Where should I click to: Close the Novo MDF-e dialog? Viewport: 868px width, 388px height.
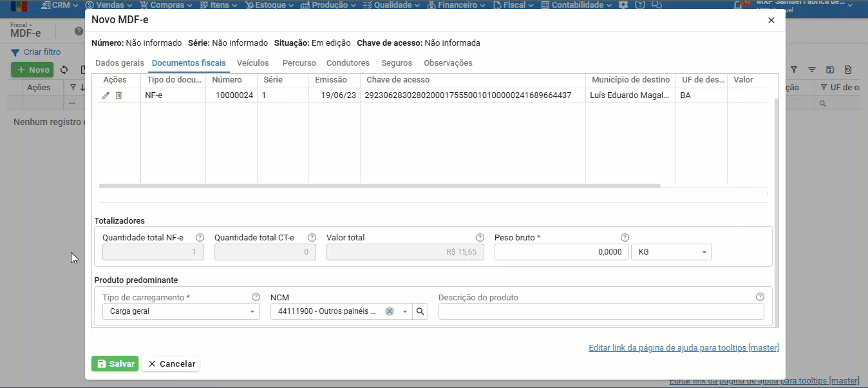771,20
